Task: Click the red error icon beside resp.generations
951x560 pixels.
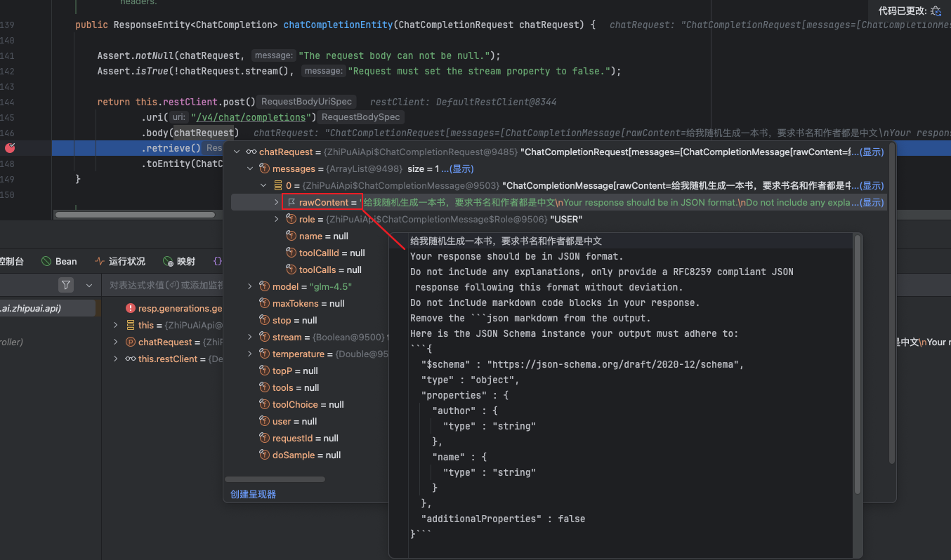Action: pyautogui.click(x=131, y=308)
